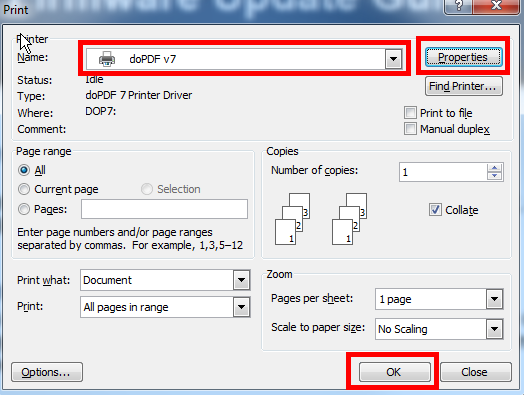
Task: Confirm printing with OK
Action: [x=395, y=372]
